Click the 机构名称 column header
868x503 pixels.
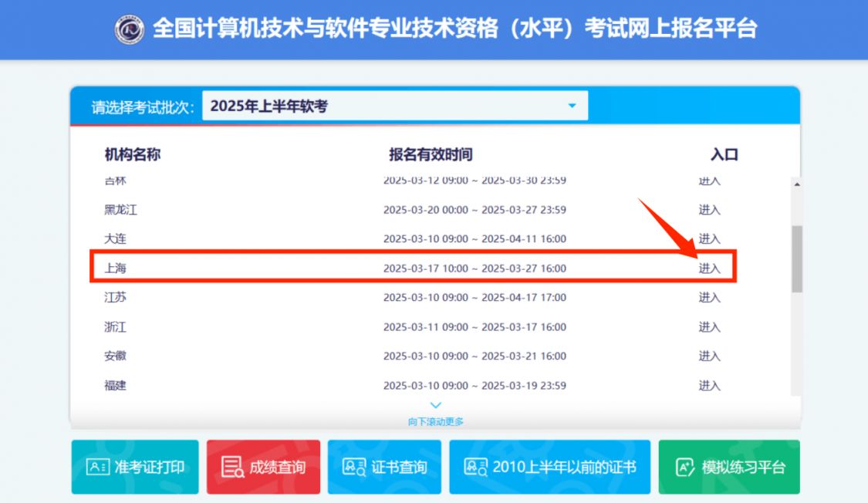coord(132,154)
